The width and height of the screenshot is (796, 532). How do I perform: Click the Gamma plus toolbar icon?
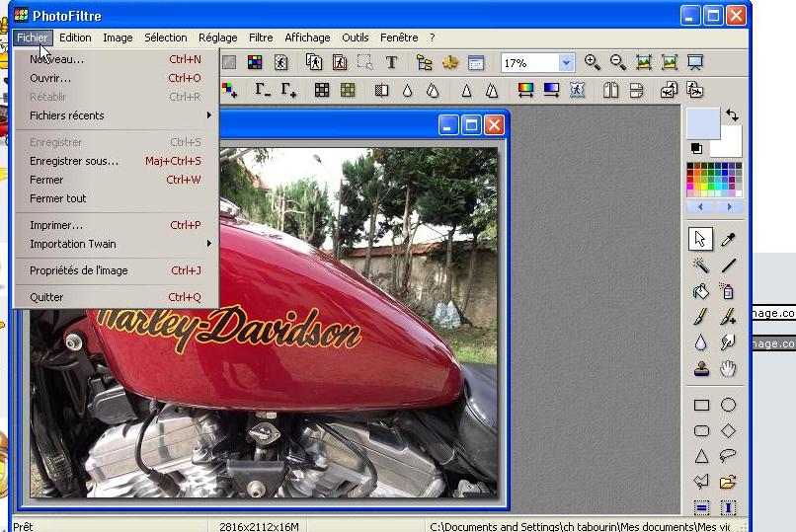(x=288, y=90)
